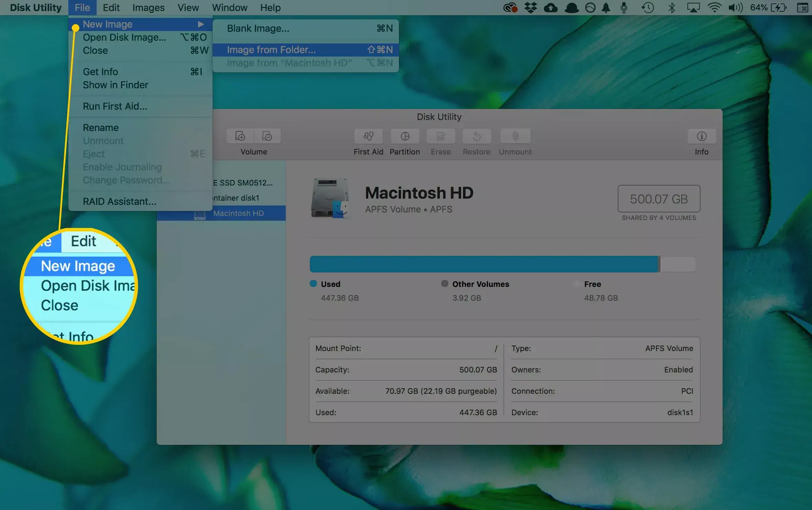Screen dimensions: 812x510
Task: Click the macOS menu bar File menu
Action: click(x=82, y=7)
